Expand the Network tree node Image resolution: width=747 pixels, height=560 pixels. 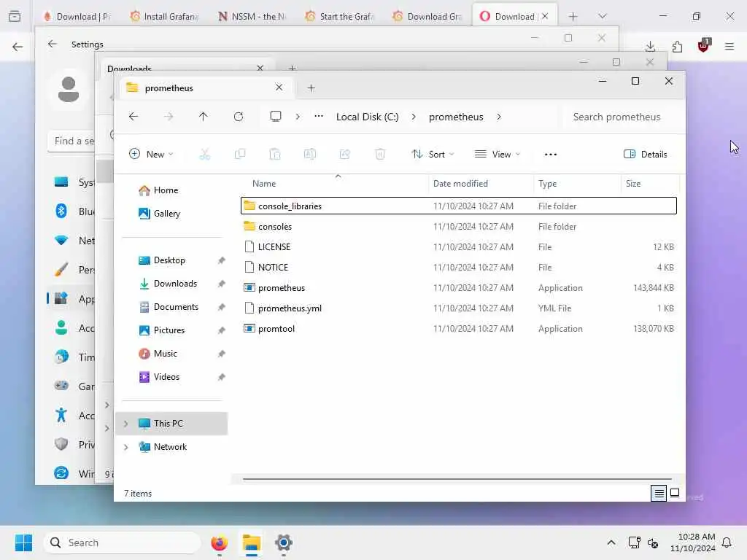tap(125, 447)
